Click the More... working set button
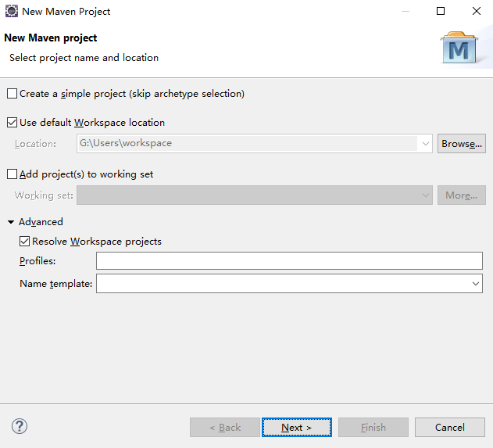 [x=462, y=195]
